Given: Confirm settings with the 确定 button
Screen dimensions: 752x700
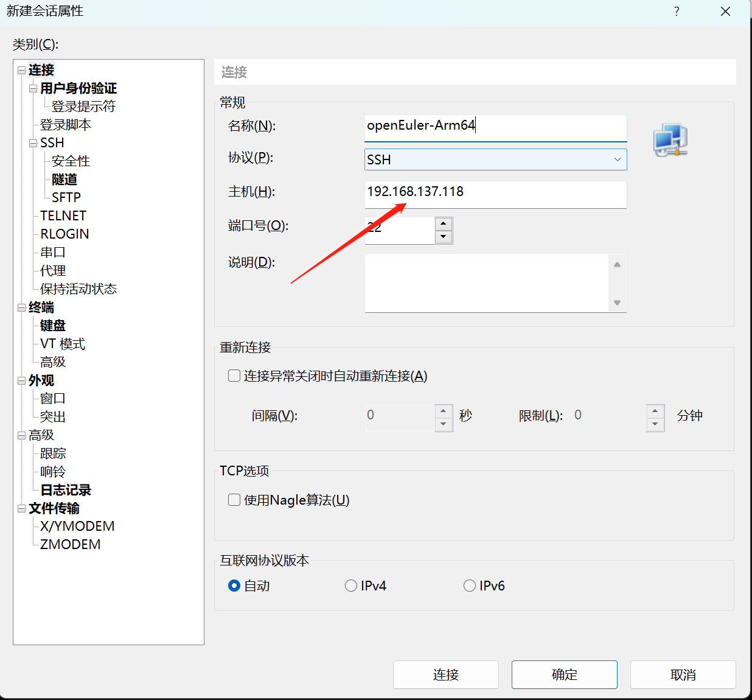Looking at the screenshot, I should [x=564, y=674].
